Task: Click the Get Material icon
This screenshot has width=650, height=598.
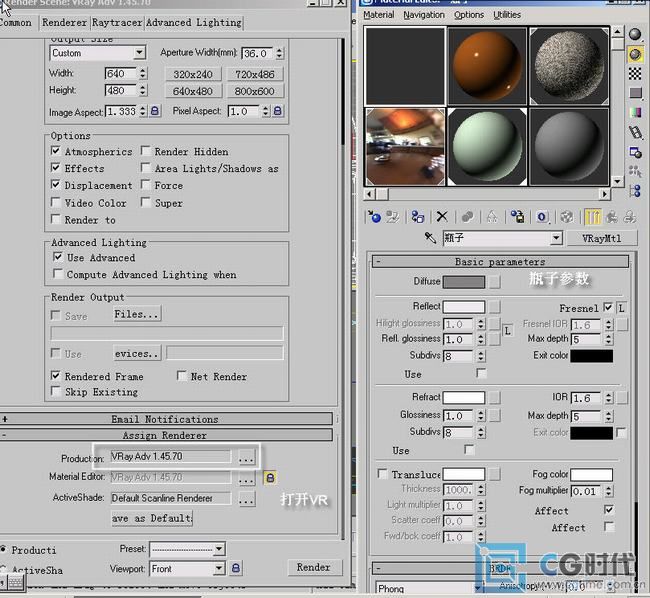Action: coord(374,217)
